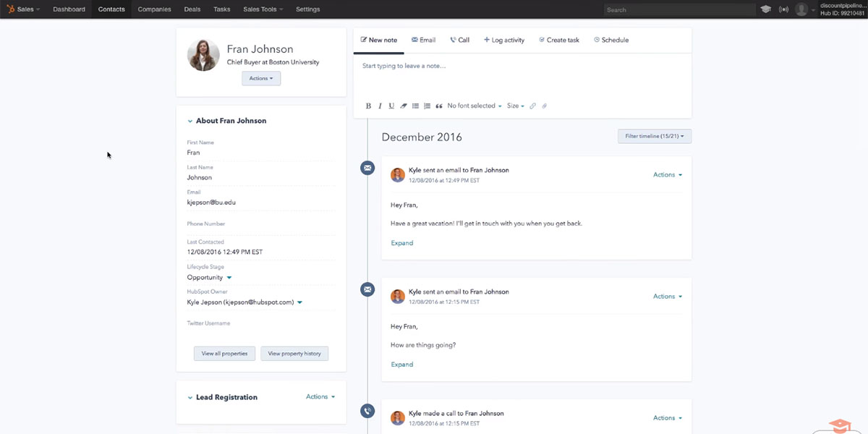Viewport: 868px width, 434px height.
Task: Click Kyle's avatar on the call entry
Action: tap(398, 418)
